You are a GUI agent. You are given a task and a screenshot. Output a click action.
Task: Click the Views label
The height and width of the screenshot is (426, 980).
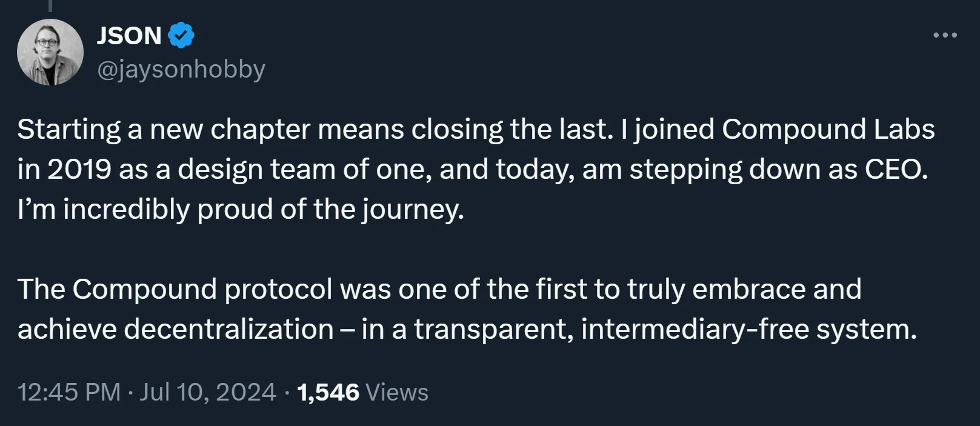coord(397,392)
